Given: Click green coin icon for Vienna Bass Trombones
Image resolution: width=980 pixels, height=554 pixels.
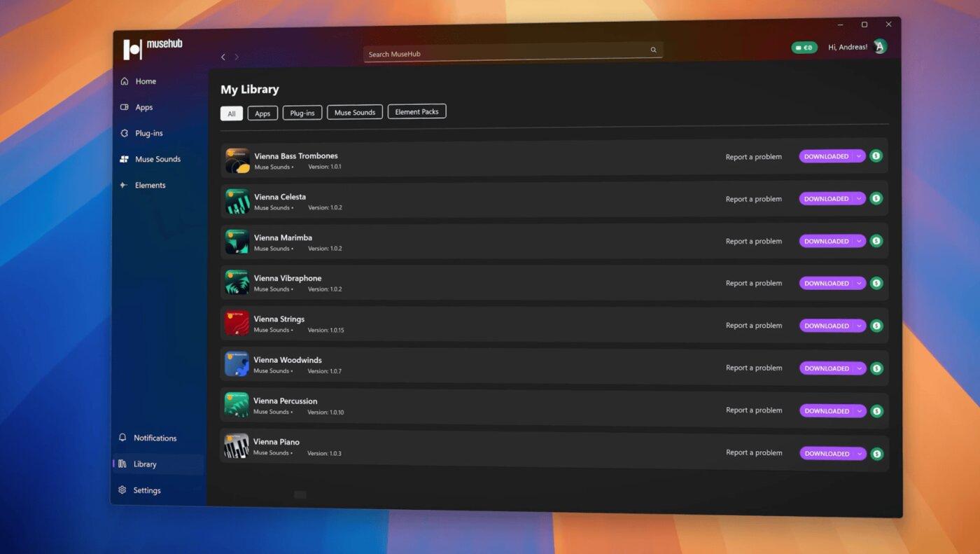Looking at the screenshot, I should click(x=876, y=156).
